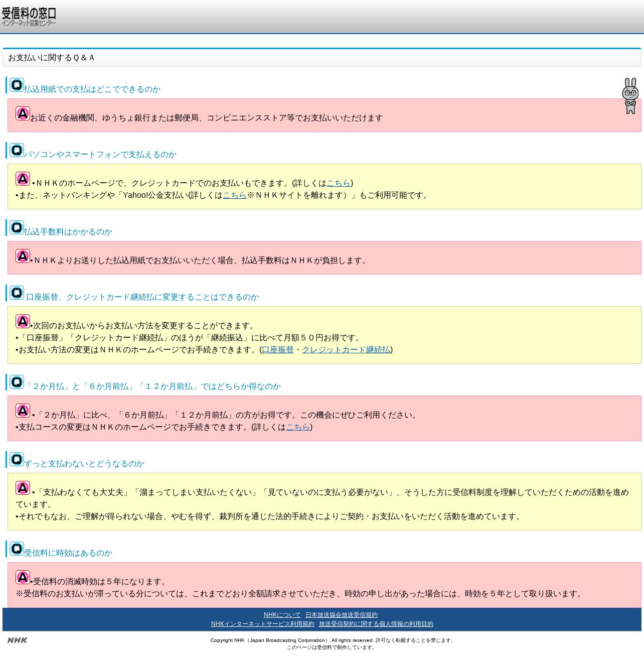Click the NHK logo in the footer
644x658 pixels.
coord(18,640)
